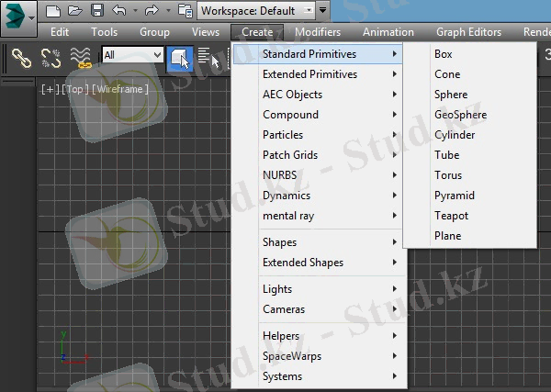
Task: Expand Dynamics submenu
Action: [x=318, y=196]
